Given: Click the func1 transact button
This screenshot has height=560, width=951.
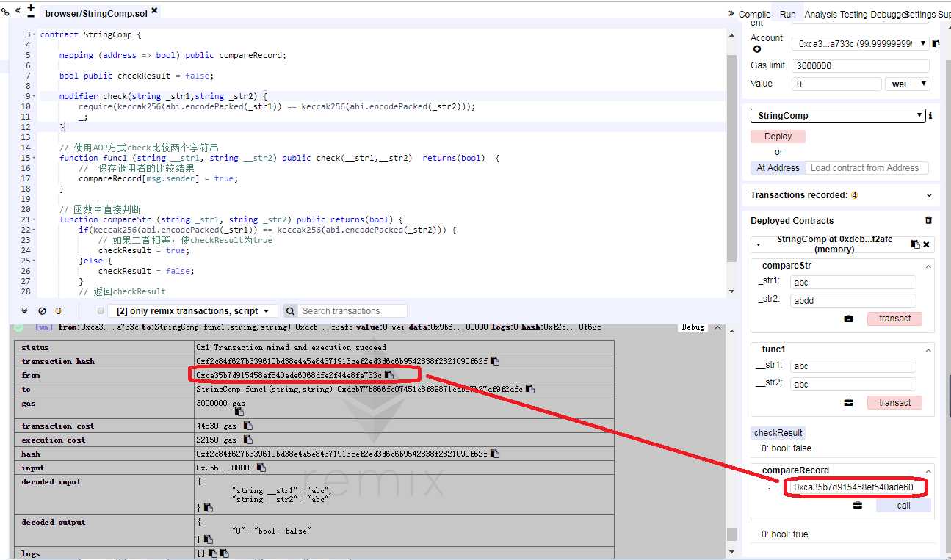Looking at the screenshot, I should coord(894,403).
